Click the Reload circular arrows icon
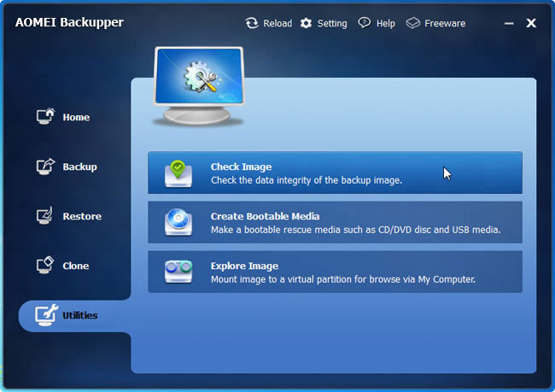This screenshot has width=555, height=392. pyautogui.click(x=252, y=23)
